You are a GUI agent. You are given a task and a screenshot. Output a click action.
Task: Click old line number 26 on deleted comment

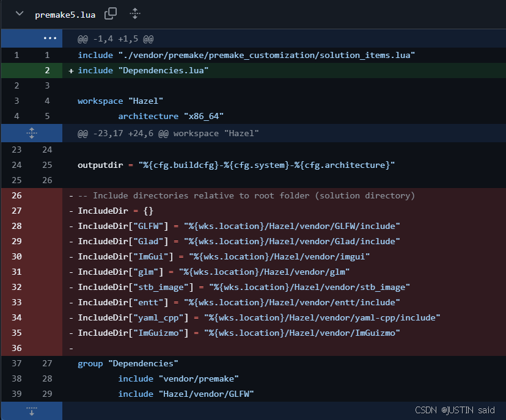(x=16, y=195)
